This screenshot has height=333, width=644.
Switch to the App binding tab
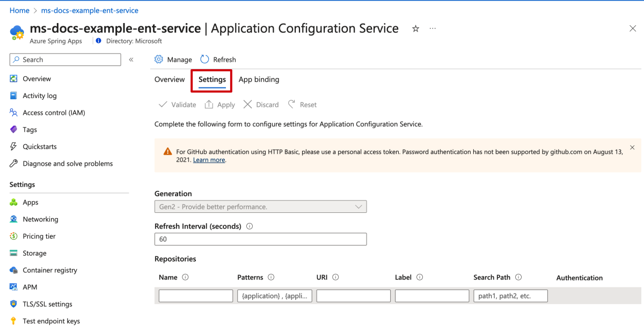(x=259, y=79)
